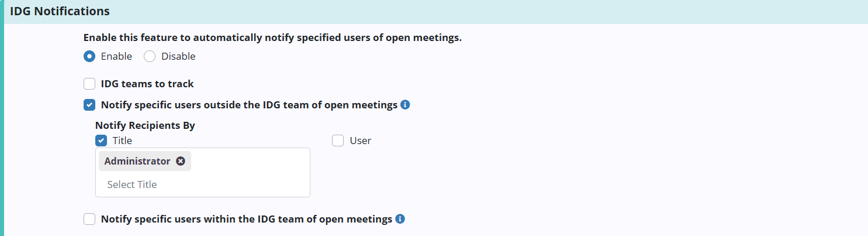Open the Select Title dropdown field
Viewport: 868px width, 236px height.
(202, 184)
